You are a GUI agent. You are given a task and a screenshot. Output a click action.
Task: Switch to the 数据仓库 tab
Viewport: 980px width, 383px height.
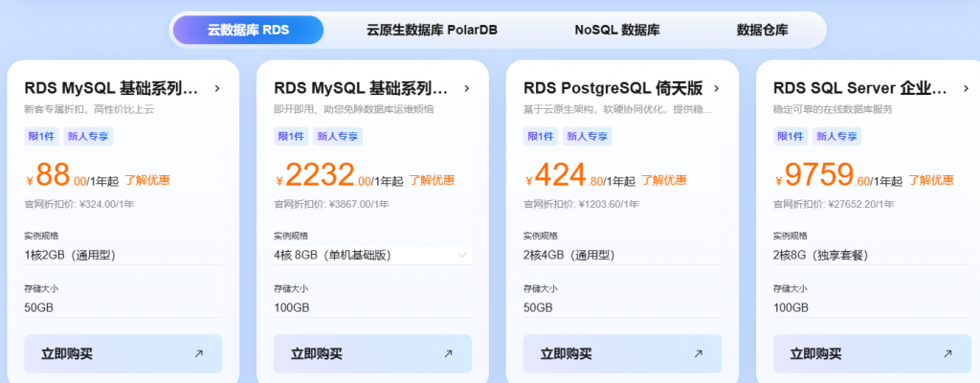point(762,30)
